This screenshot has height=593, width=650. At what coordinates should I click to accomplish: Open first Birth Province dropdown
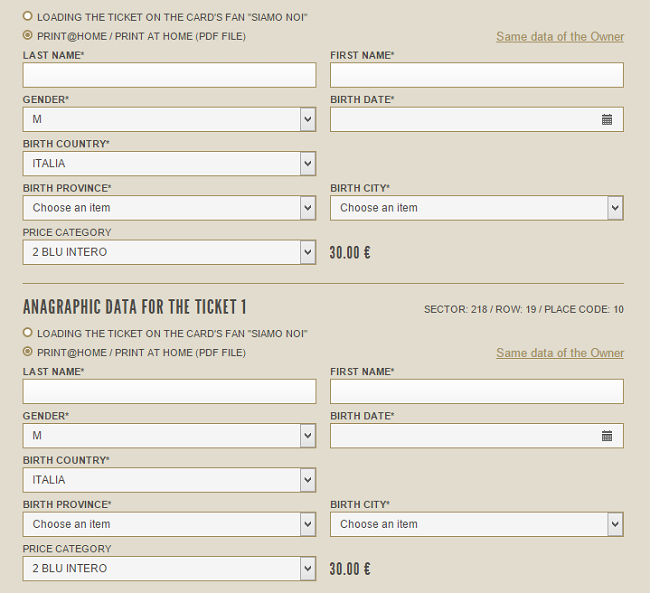[x=170, y=208]
